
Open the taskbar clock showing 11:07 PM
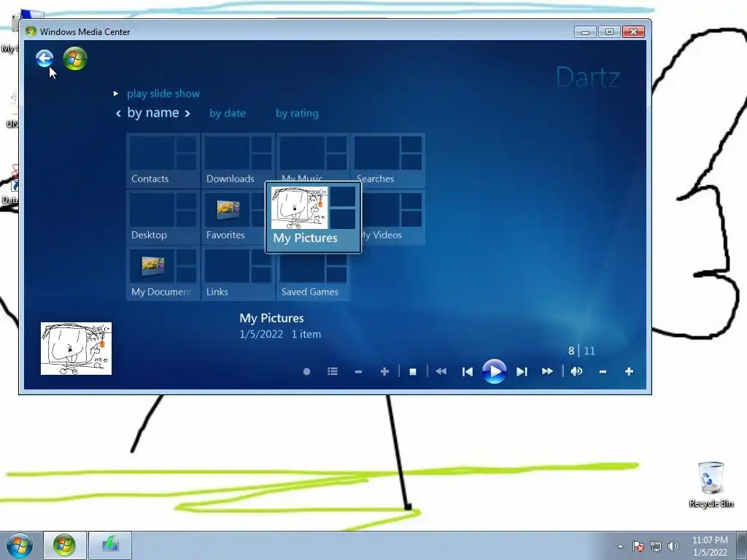(x=710, y=546)
